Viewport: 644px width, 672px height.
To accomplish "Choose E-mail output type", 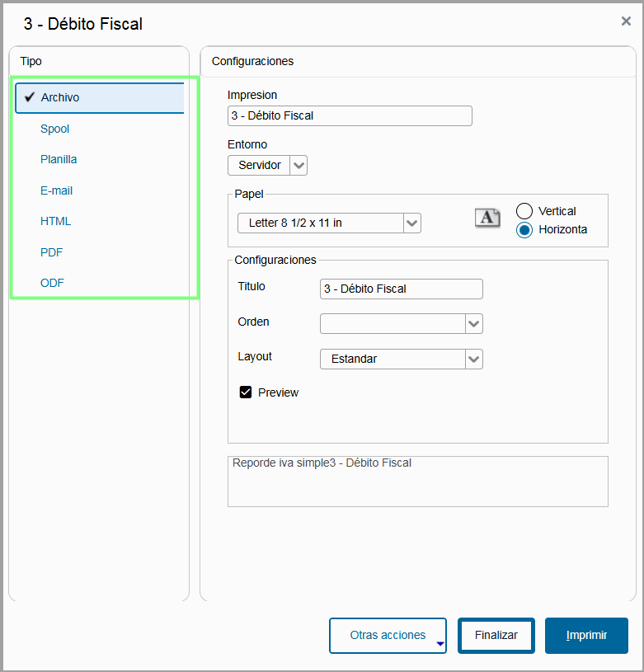I will click(x=57, y=190).
